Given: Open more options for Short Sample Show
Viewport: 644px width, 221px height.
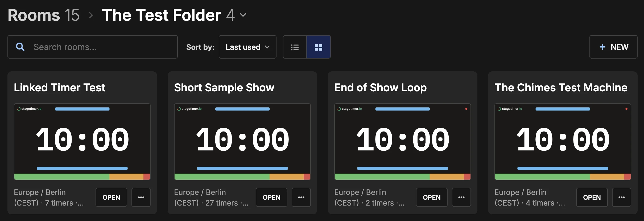Looking at the screenshot, I should 301,197.
